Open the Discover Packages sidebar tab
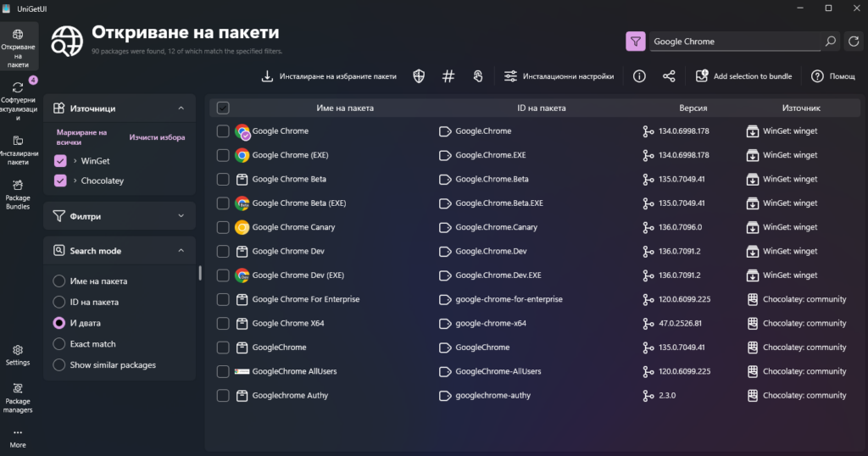 (19, 48)
